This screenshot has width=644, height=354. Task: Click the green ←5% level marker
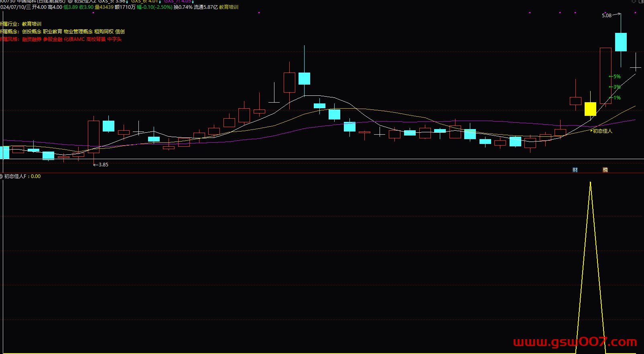615,77
